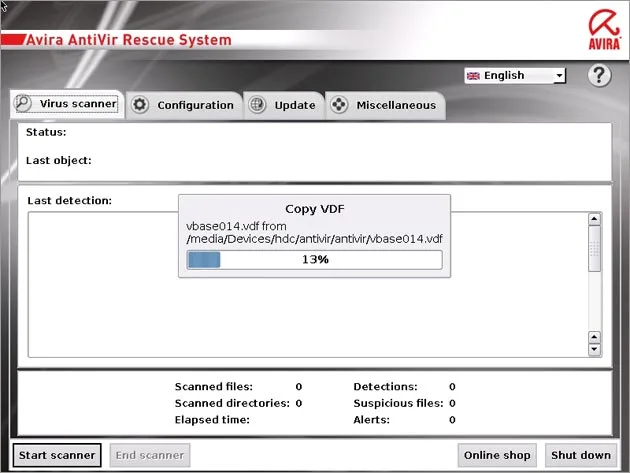Switch to the Configuration tab
This screenshot has height=473, width=630.
[184, 105]
